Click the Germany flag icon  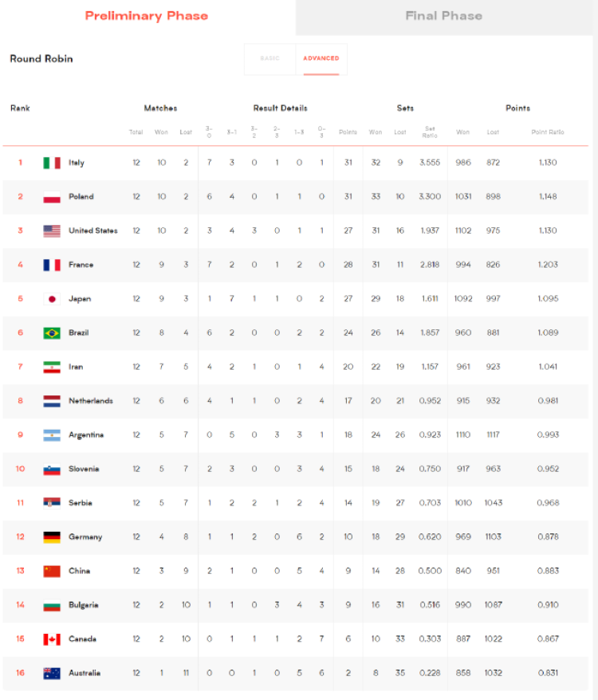52,537
